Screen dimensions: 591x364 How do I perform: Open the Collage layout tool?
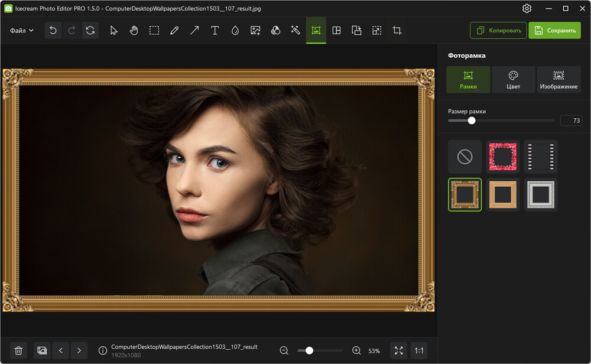pos(336,30)
